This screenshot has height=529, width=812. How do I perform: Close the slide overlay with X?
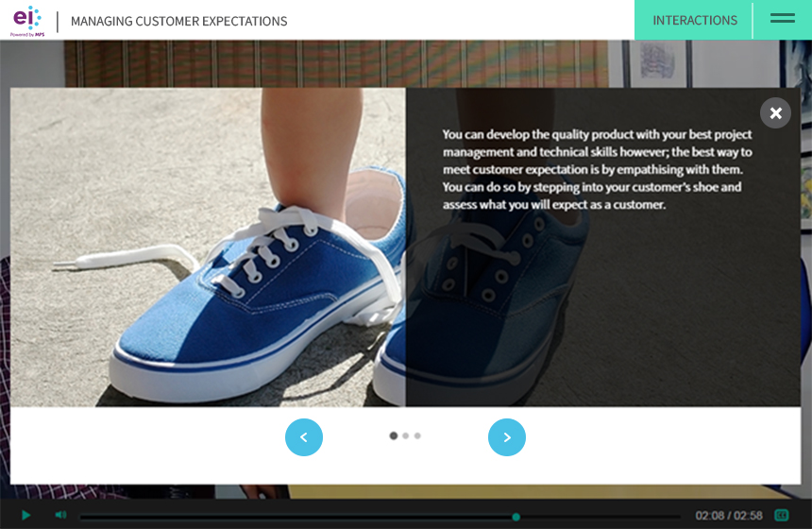pyautogui.click(x=775, y=113)
